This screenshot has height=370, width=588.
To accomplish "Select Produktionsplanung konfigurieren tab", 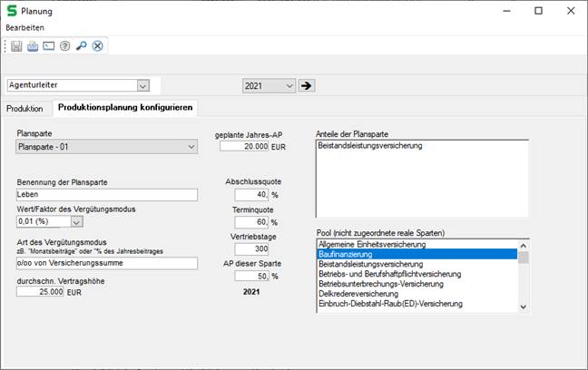I will 124,108.
